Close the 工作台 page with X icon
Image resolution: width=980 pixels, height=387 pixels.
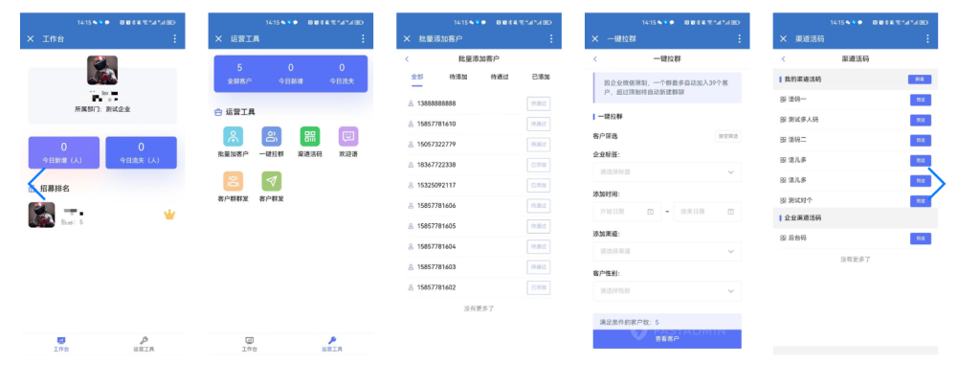coord(31,38)
